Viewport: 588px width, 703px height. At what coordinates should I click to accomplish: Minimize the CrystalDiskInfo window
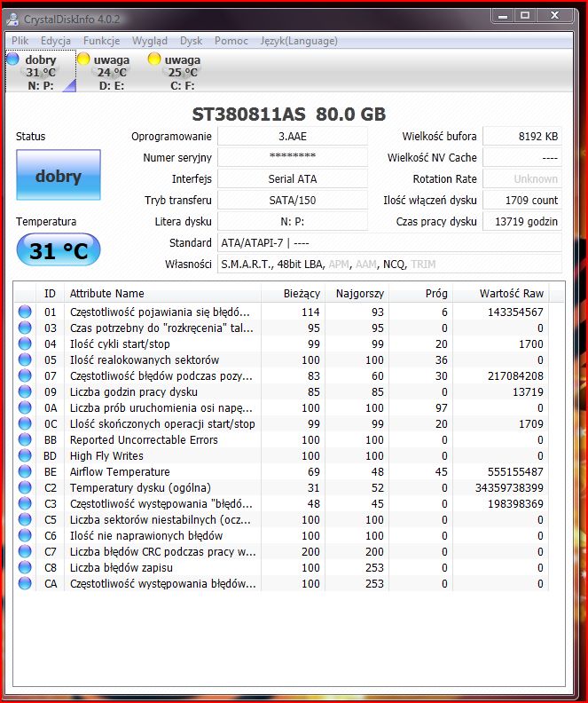tap(503, 16)
